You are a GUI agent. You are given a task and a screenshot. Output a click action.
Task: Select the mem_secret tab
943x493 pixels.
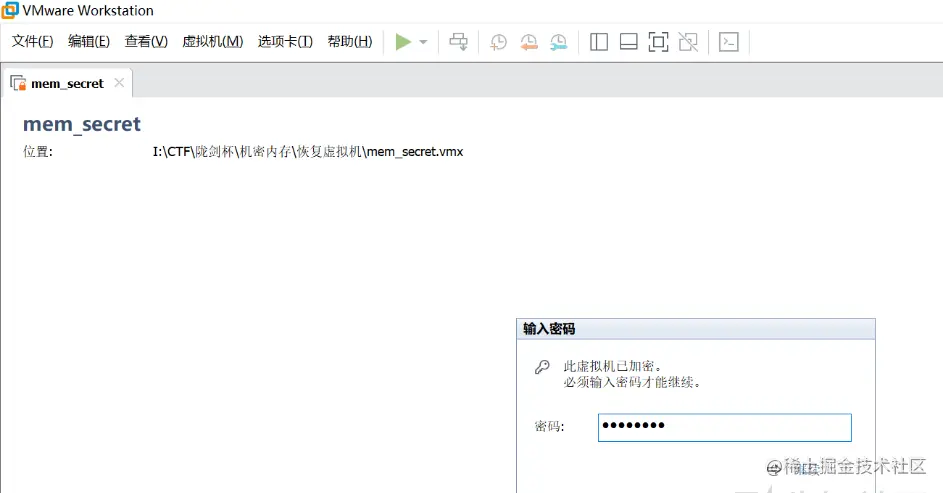67,84
